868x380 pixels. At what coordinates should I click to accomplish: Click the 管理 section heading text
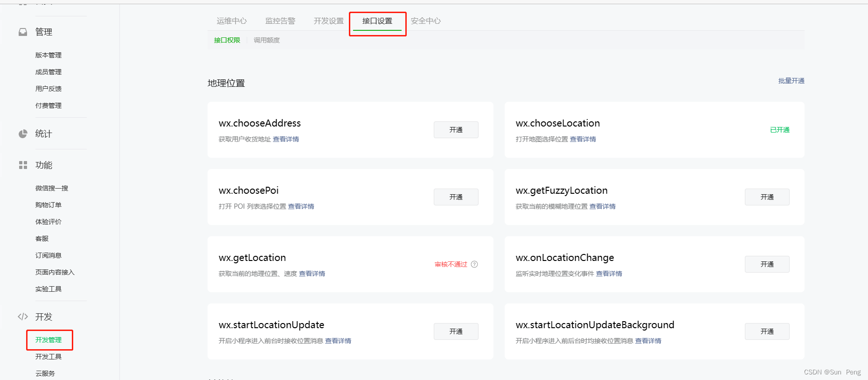point(44,32)
